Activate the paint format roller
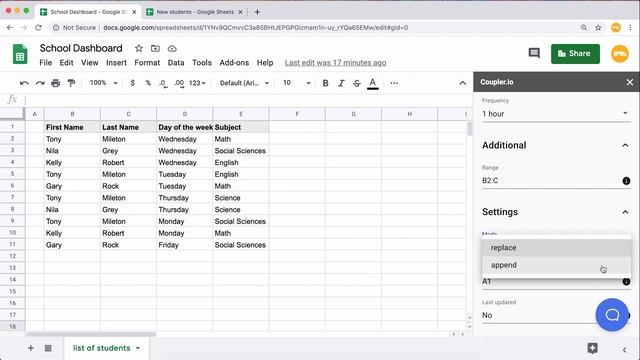The height and width of the screenshot is (360, 640). tap(71, 83)
